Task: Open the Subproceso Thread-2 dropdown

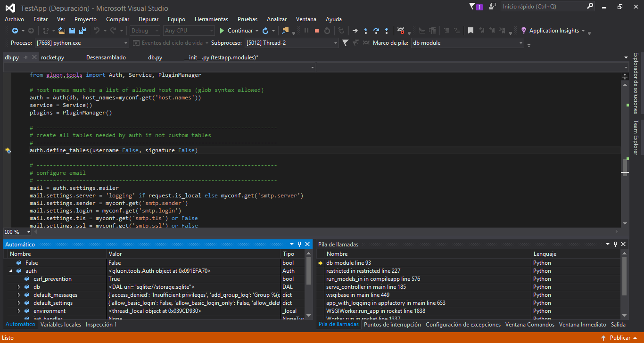Action: point(336,43)
